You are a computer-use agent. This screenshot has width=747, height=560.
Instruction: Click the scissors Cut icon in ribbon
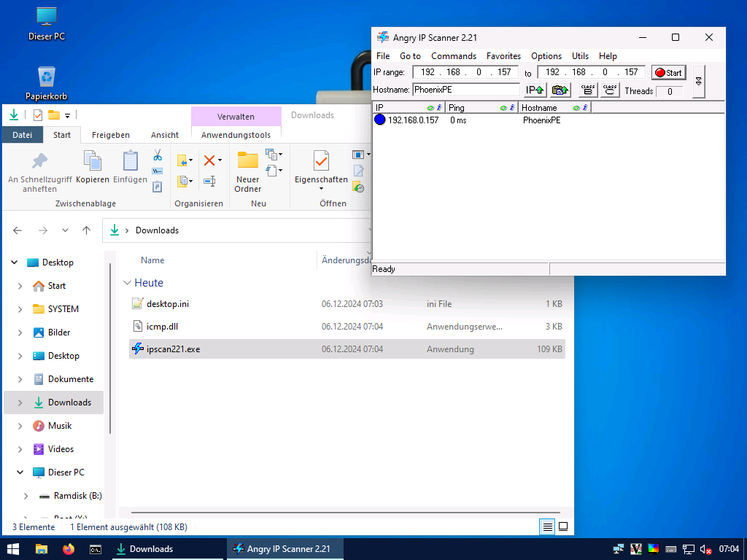[157, 155]
